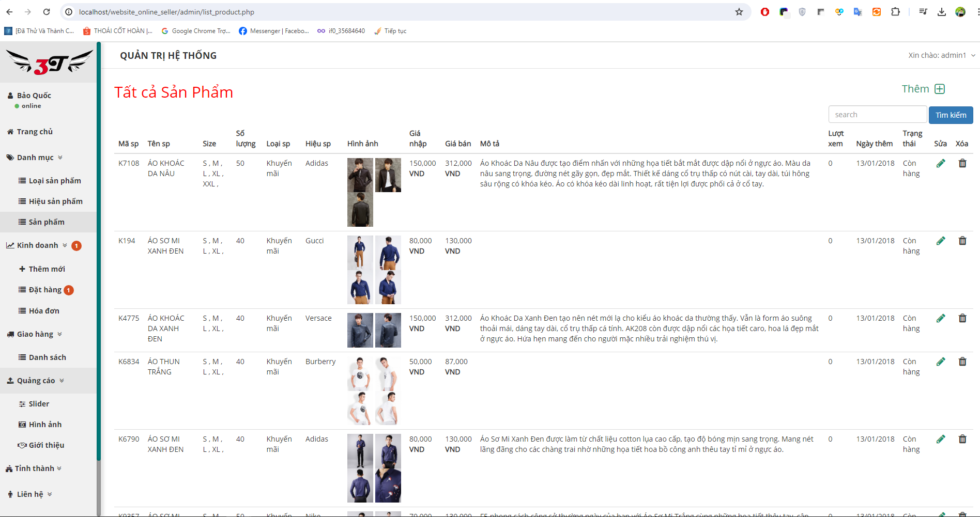The width and height of the screenshot is (980, 517).
Task: Open Hóa đơn invoices menu item
Action: pos(44,311)
